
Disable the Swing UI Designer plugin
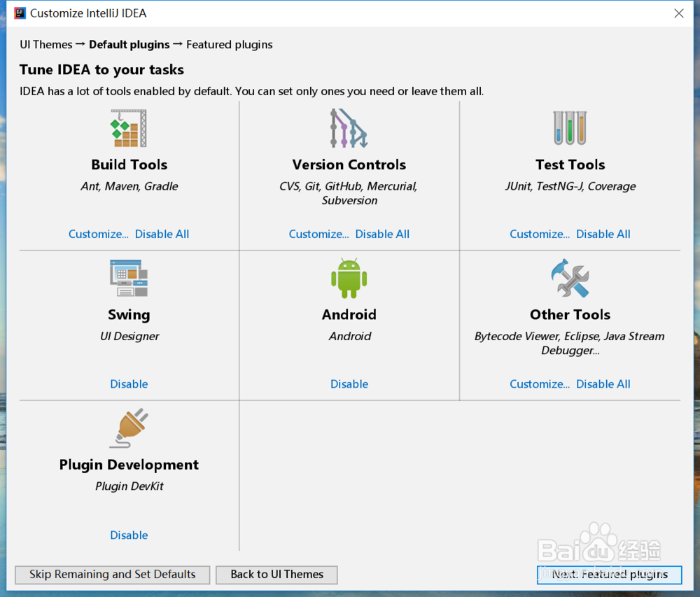129,384
